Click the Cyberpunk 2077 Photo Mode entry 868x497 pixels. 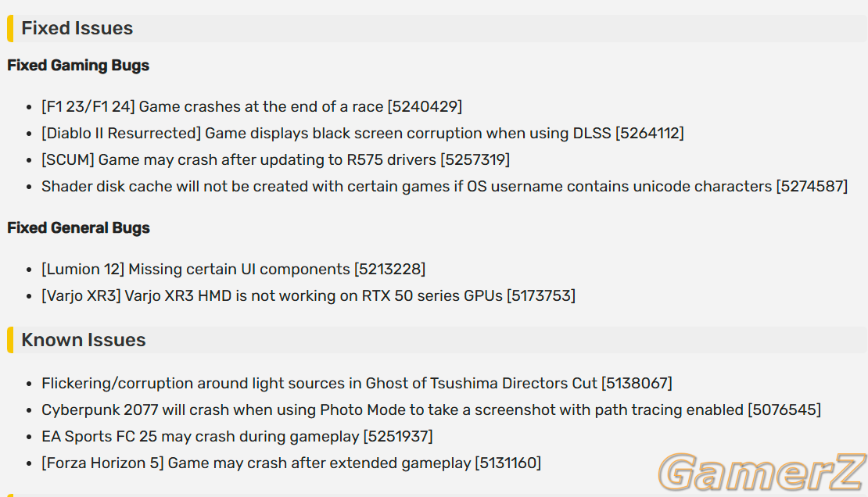click(431, 409)
